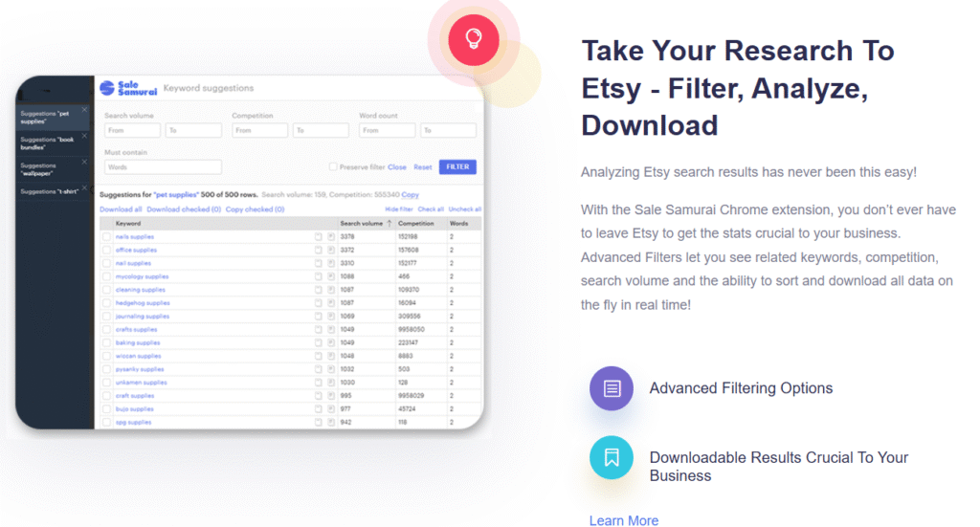
Task: Click the clipboard icon in mycology supplies row
Action: tap(318, 276)
